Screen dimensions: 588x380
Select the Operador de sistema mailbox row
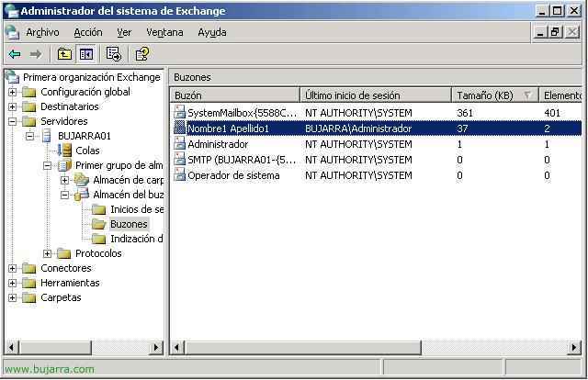pos(376,175)
